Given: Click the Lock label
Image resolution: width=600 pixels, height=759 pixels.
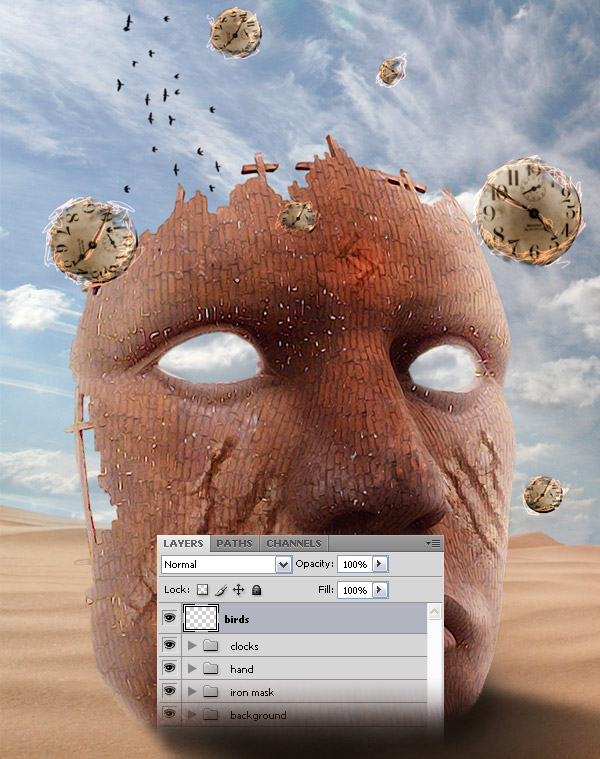Looking at the screenshot, I should click(177, 590).
